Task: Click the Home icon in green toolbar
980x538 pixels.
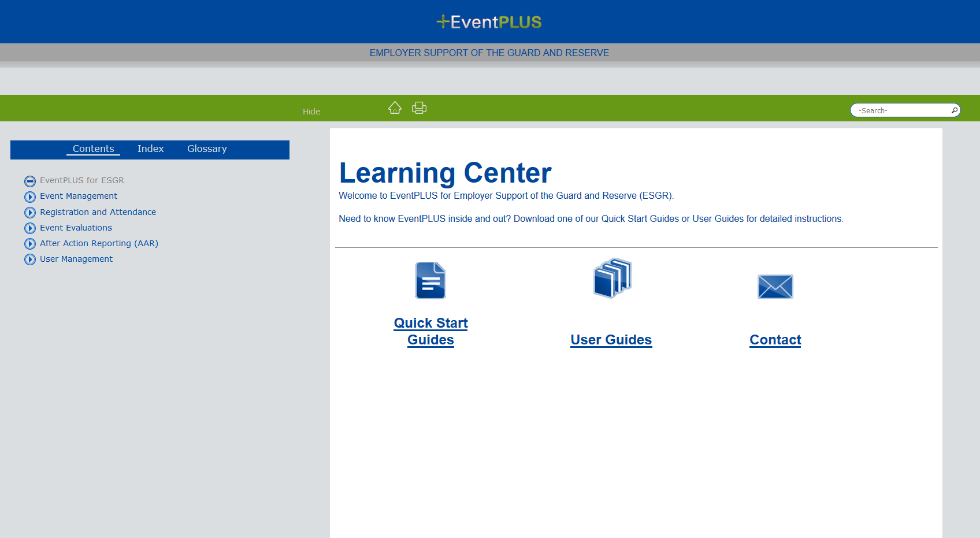Action: tap(395, 107)
